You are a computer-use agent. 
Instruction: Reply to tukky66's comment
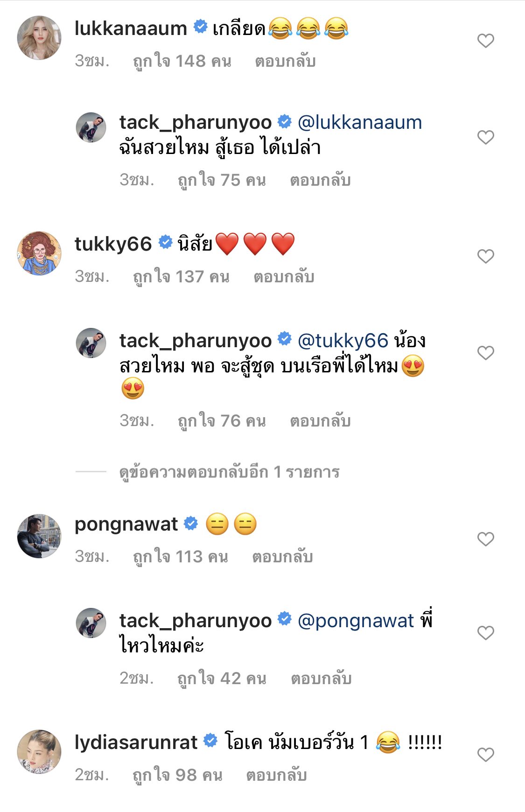point(284,277)
